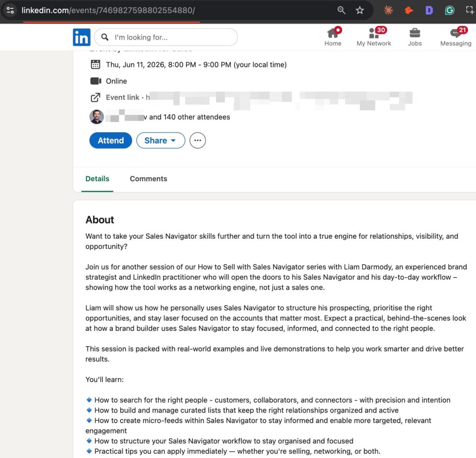
Task: Select the linkedin.com events URL in address bar
Action: click(108, 10)
